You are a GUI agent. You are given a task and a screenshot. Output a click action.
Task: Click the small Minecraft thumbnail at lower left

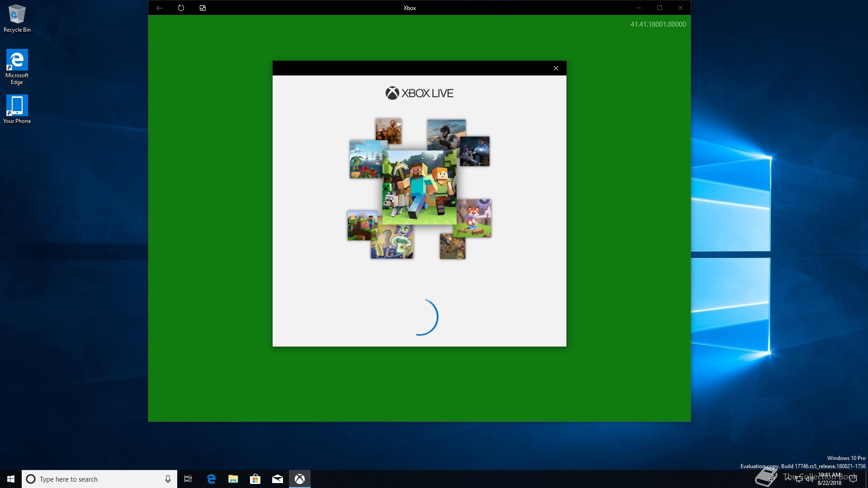point(362,225)
